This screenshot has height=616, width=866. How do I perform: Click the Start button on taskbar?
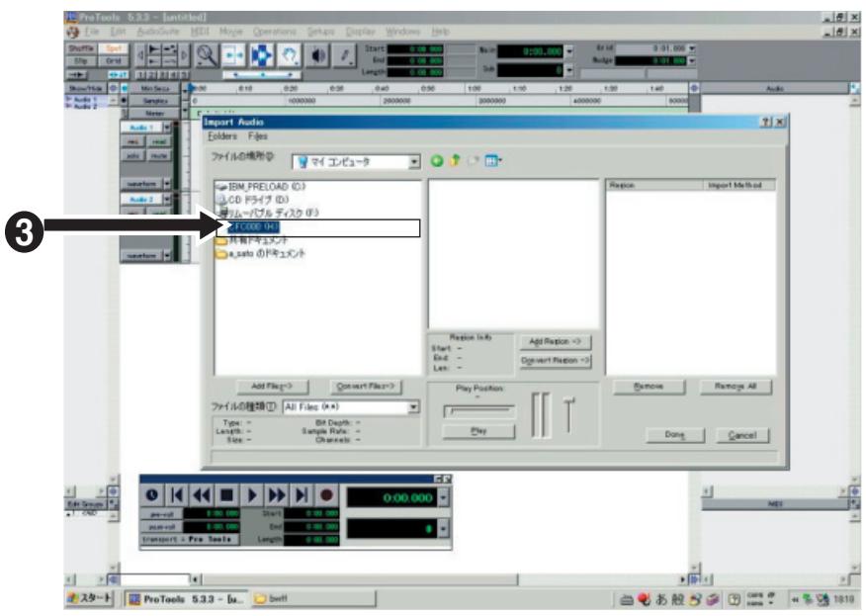[90, 598]
